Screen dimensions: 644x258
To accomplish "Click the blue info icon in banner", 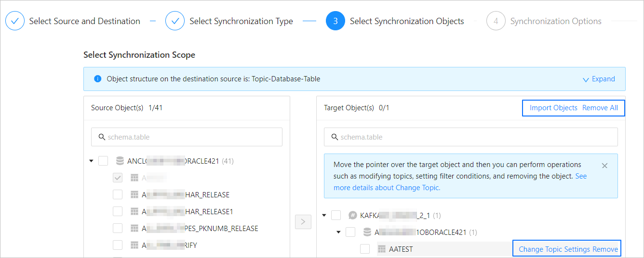I will [x=98, y=79].
